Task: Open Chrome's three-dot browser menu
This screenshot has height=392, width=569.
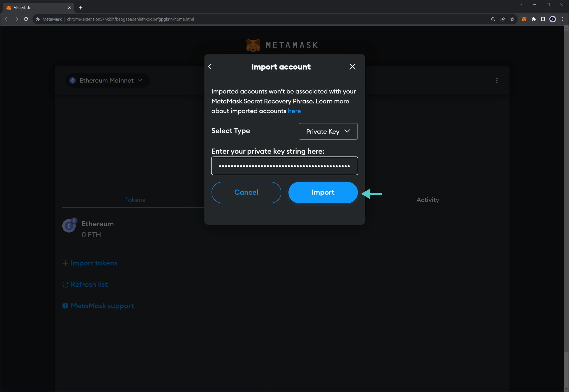Action: 562,19
